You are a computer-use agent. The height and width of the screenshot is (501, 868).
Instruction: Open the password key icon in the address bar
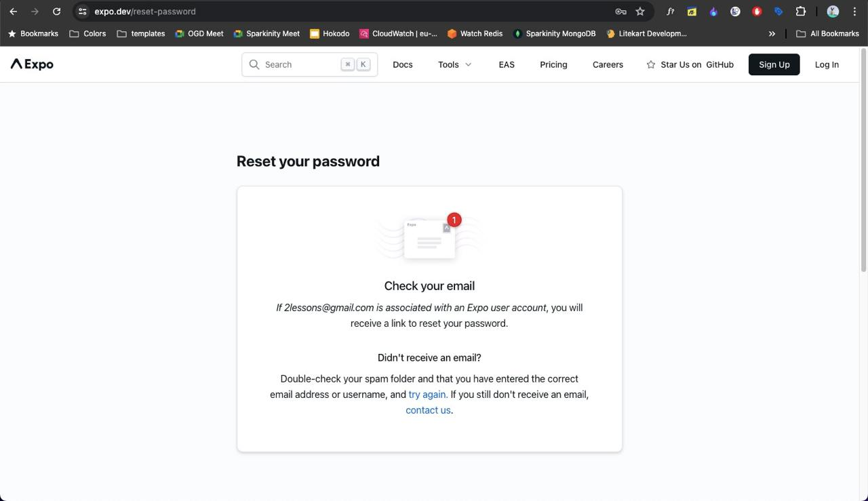pos(620,12)
